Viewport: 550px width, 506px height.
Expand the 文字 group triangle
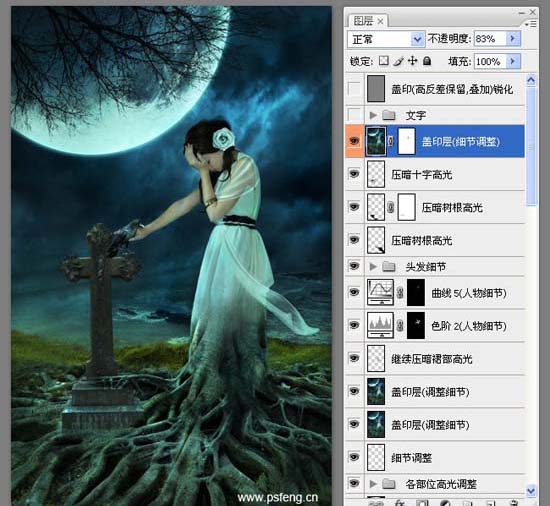pos(373,115)
